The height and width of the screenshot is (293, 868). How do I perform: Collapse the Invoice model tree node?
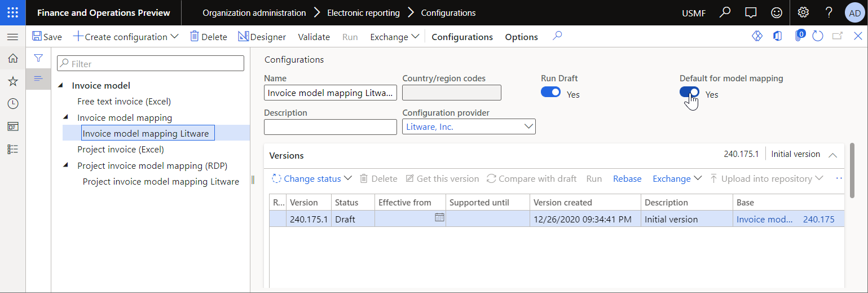(x=60, y=85)
